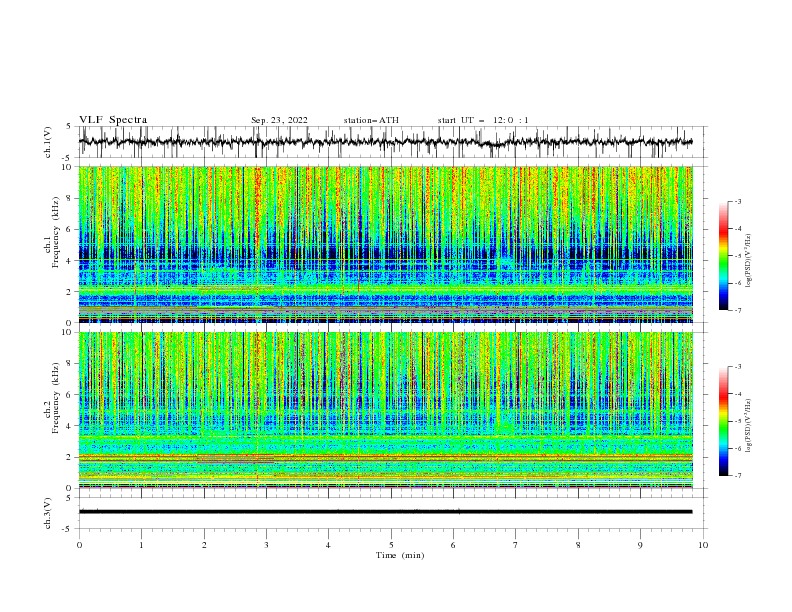Click the "-3" label on ch.1 color bar
792x612 pixels.
tap(738, 201)
